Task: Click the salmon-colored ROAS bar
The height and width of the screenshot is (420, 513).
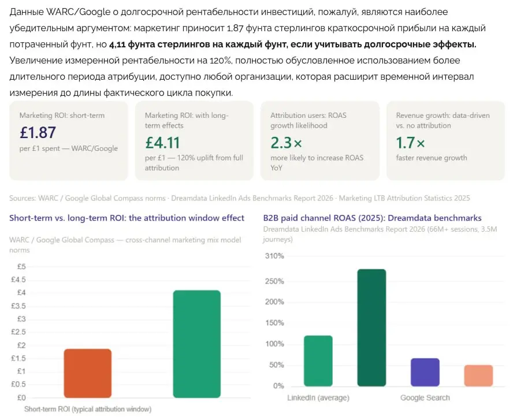Action: [x=478, y=376]
